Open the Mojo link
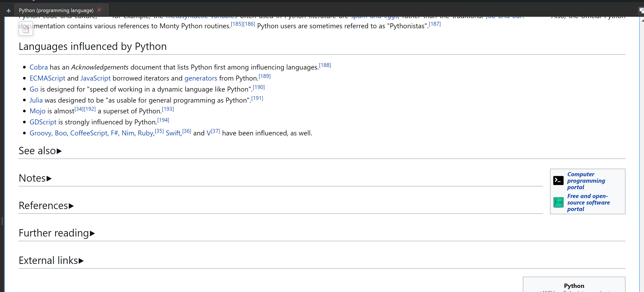Screen dimensions: 644x292 click(38, 111)
